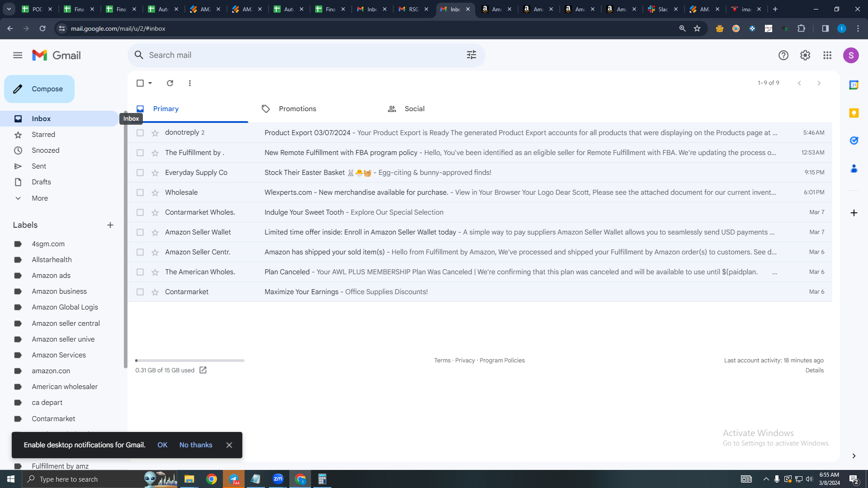Viewport: 868px width, 488px height.
Task: Decline notifications with No thanks
Action: point(196,445)
